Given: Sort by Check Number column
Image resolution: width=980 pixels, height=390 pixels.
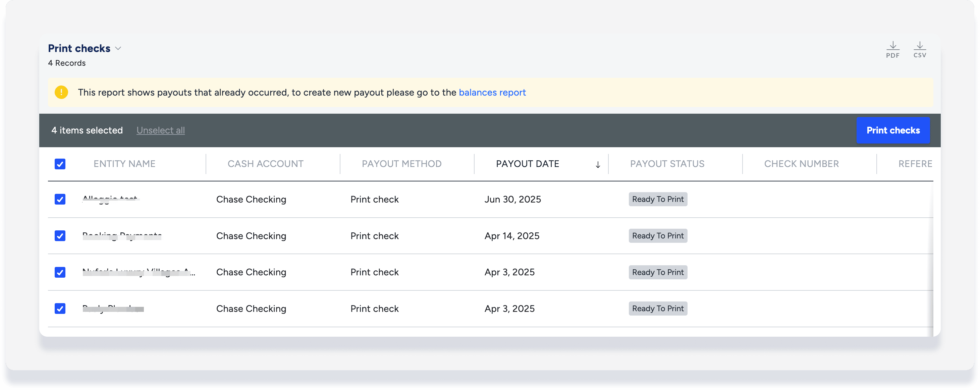Looking at the screenshot, I should (801, 164).
